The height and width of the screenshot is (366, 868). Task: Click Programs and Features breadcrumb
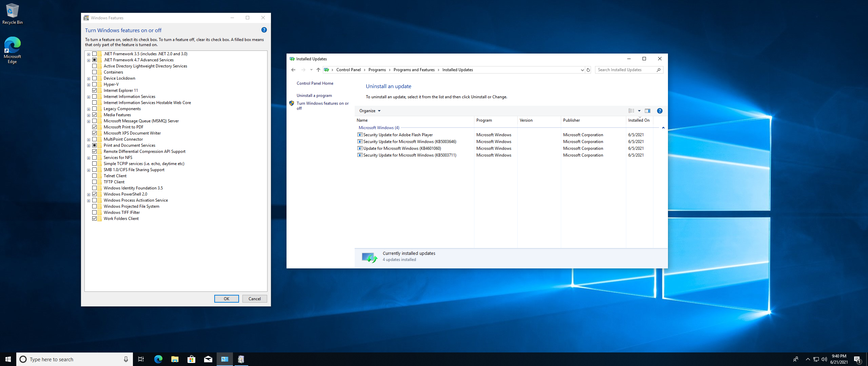coord(414,70)
